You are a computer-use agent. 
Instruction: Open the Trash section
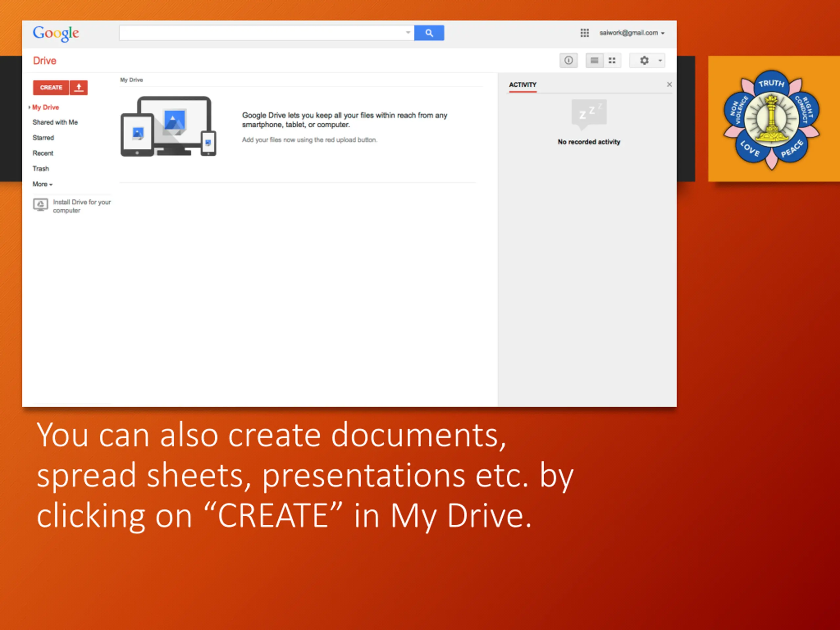tap(41, 169)
